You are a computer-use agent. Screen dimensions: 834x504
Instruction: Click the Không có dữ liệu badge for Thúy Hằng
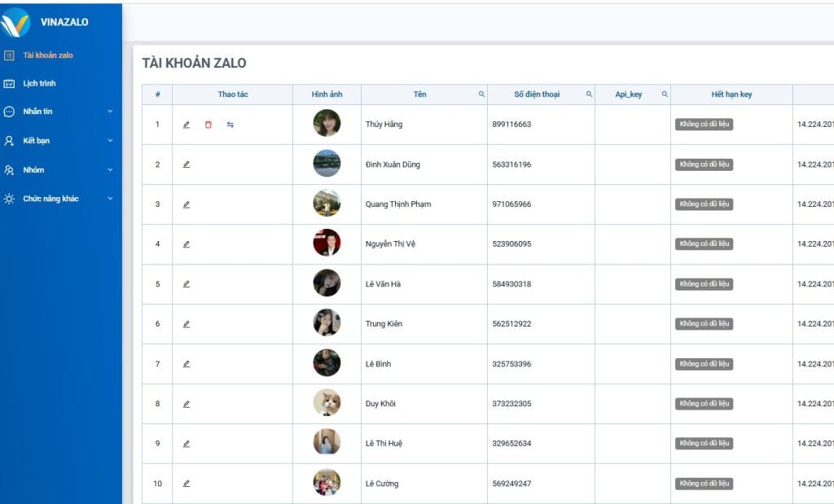point(704,125)
